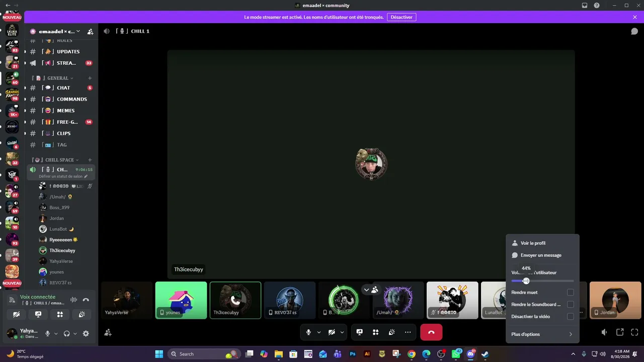Open Photoshop from the taskbar
The image size is (644, 362).
tap(353, 354)
